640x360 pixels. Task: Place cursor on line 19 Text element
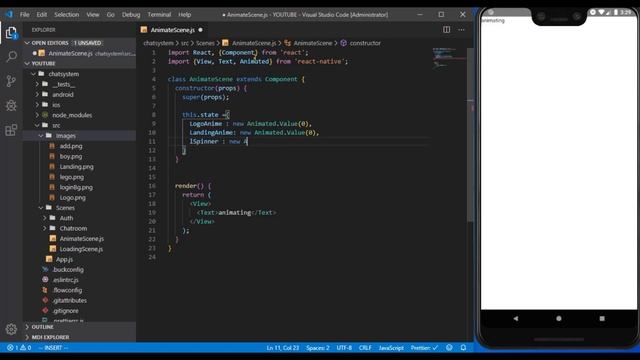coord(236,213)
